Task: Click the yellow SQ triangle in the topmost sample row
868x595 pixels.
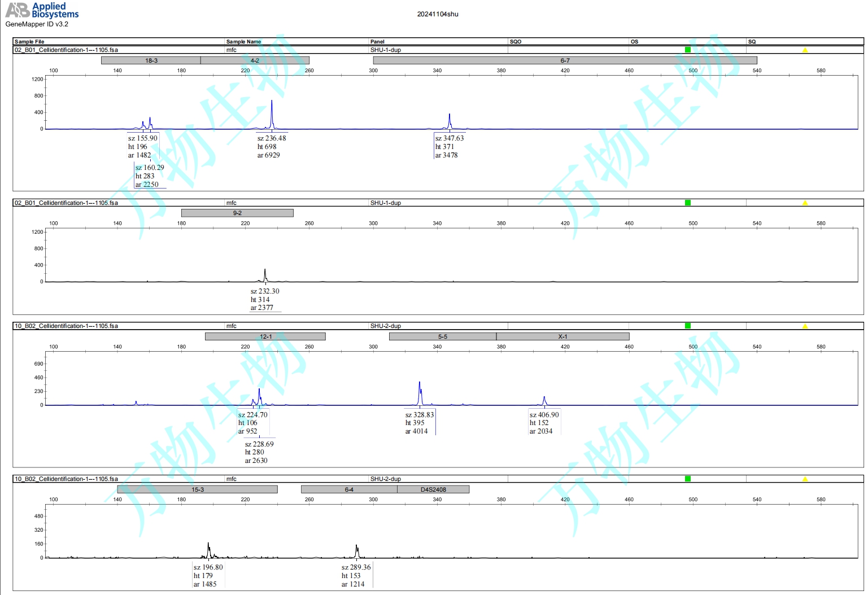Action: [x=805, y=50]
